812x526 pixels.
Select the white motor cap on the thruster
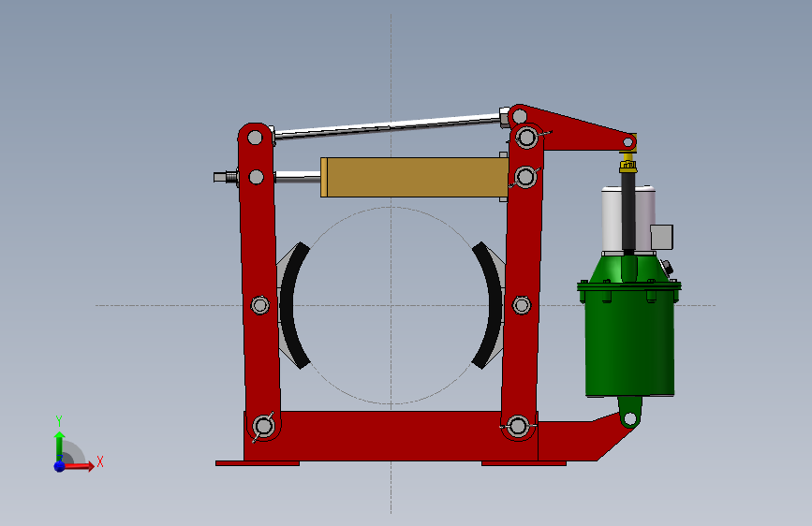[x=611, y=218]
